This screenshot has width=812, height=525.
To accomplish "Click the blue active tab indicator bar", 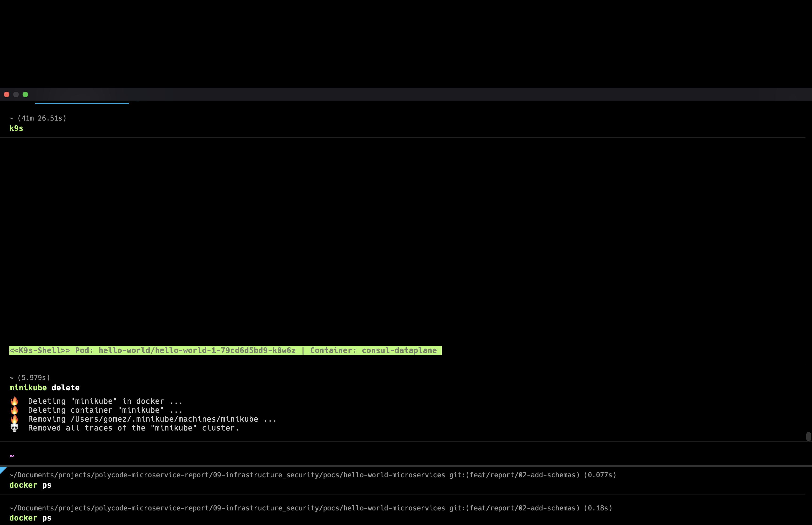I will (82, 103).
